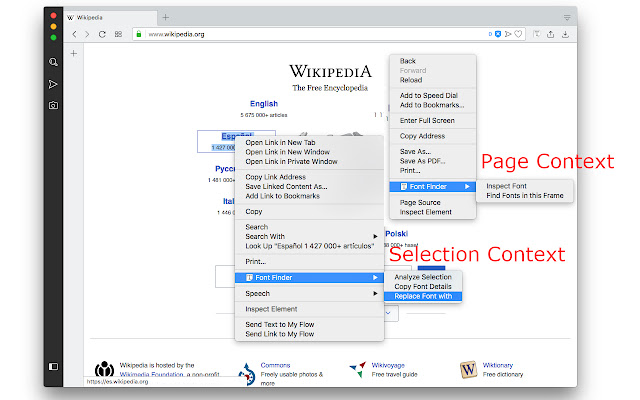Screen dimensions: 640x400
Task: Click the English Wikipedia link
Action: pos(264,103)
